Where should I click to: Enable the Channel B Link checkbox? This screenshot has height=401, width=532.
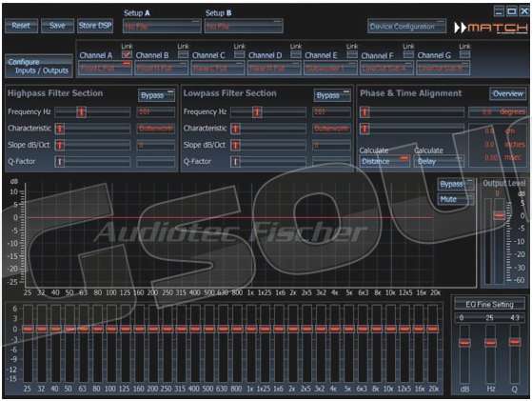pos(184,54)
